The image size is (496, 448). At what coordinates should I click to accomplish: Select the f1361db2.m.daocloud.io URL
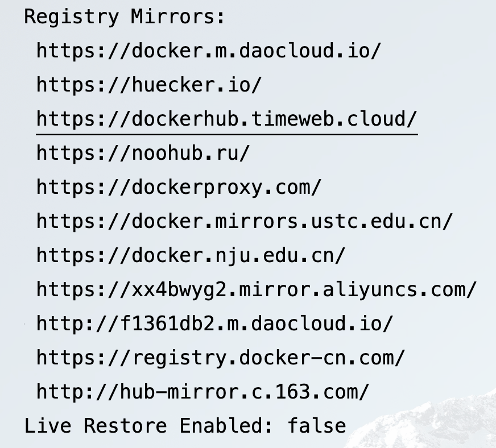click(215, 323)
